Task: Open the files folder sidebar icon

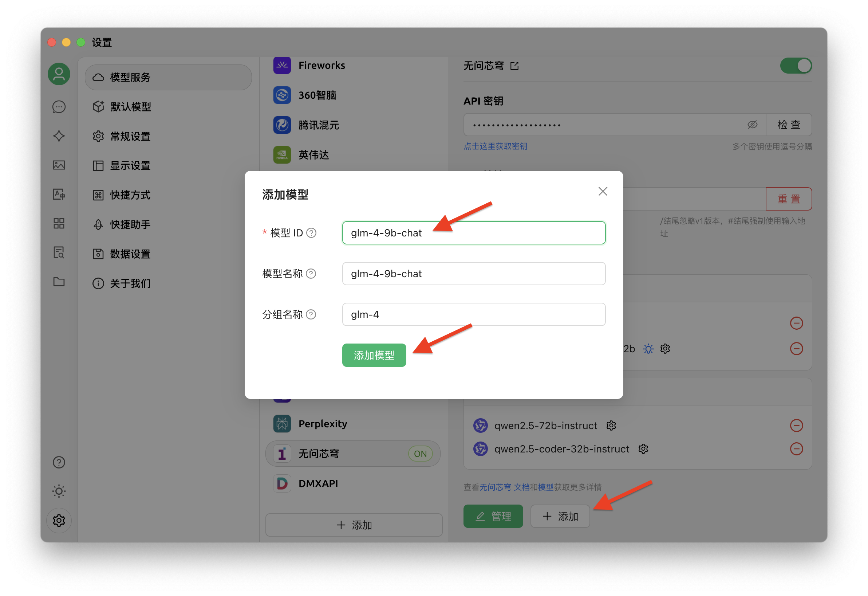Action: 59,282
